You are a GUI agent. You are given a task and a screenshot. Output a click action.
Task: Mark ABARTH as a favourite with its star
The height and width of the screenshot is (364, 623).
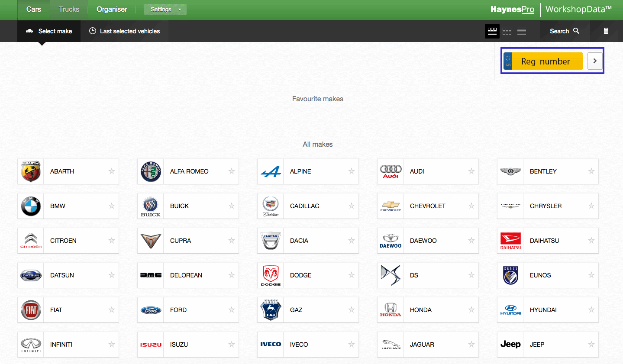coord(112,171)
